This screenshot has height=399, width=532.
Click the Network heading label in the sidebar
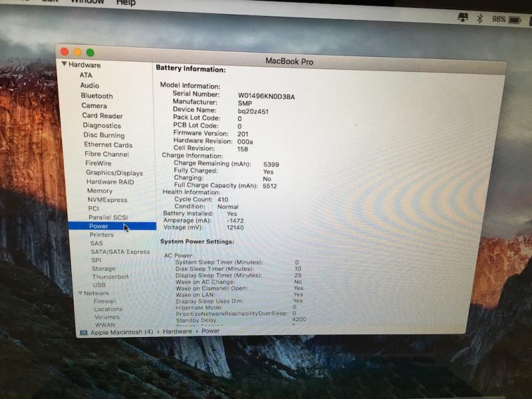(x=96, y=293)
